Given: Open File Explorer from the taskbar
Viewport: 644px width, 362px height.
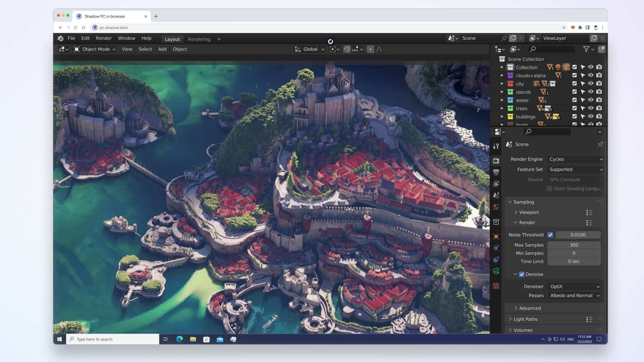Looking at the screenshot, I should 193,339.
